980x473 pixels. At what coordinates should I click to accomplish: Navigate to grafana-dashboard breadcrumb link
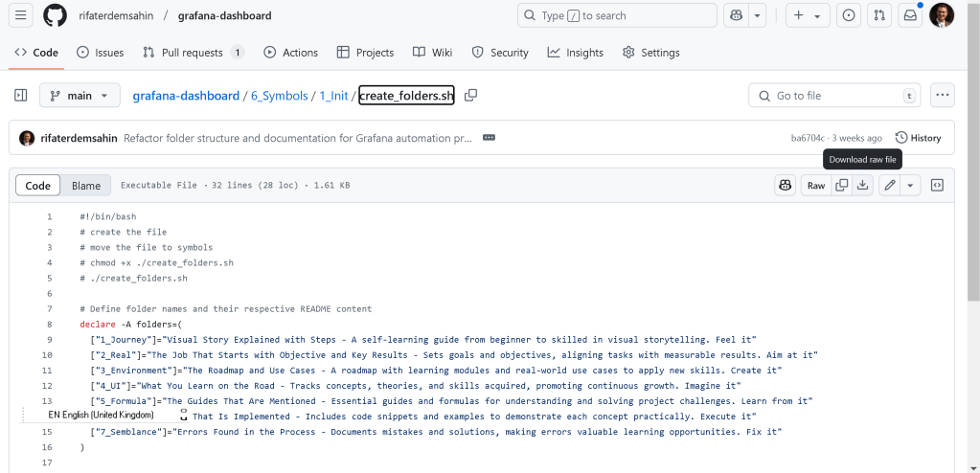click(x=186, y=96)
